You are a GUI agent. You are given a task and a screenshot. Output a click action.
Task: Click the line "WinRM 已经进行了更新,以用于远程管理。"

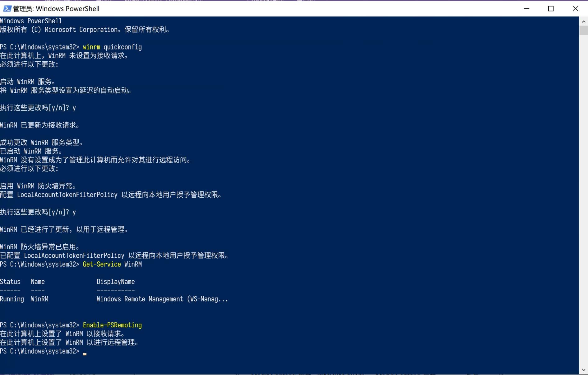[x=64, y=229]
